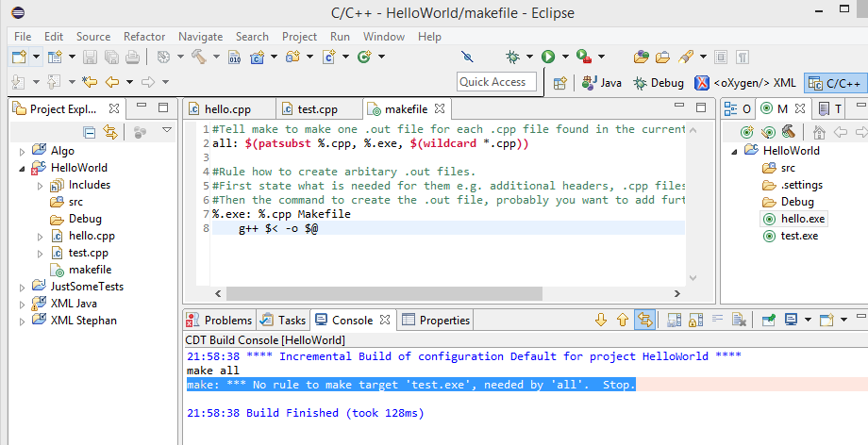Click New Build Target icon in Make view
868x445 pixels.
pos(747,132)
